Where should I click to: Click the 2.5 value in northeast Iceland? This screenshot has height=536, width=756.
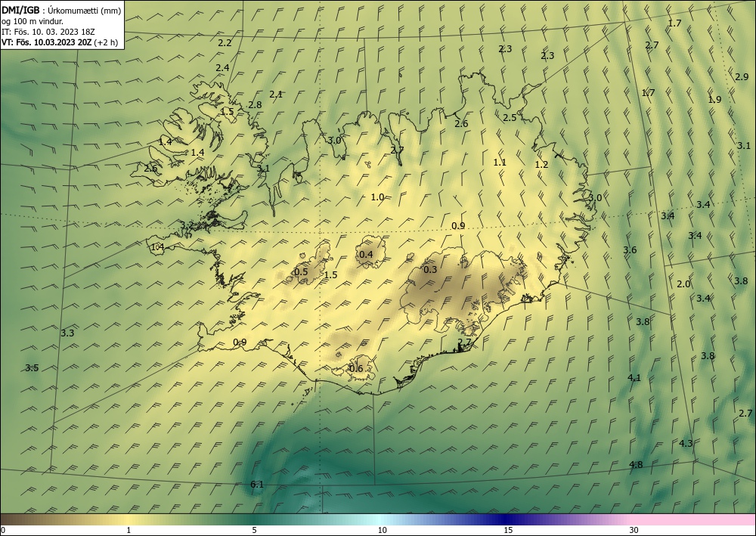510,118
